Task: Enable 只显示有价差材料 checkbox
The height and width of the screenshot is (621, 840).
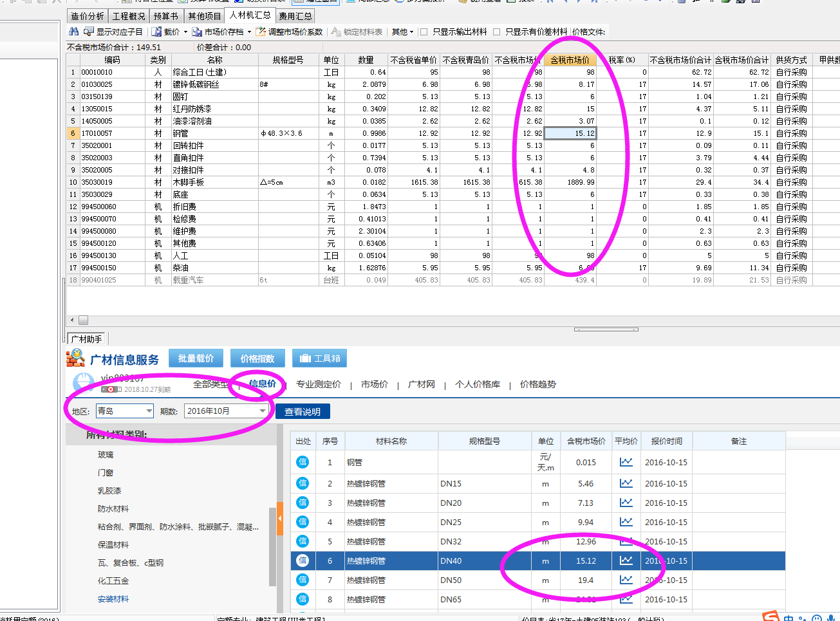Action: tap(496, 32)
